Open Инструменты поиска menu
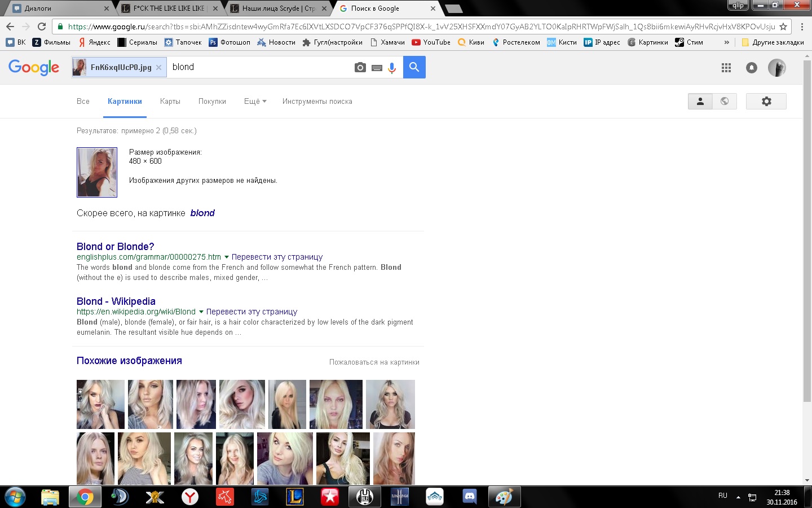The height and width of the screenshot is (508, 812). 317,102
